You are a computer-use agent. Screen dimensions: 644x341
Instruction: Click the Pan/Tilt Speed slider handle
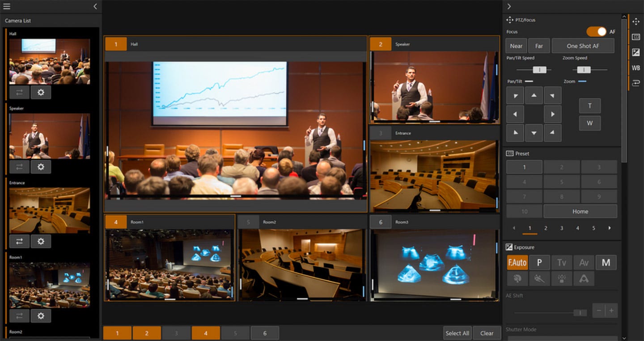point(539,70)
